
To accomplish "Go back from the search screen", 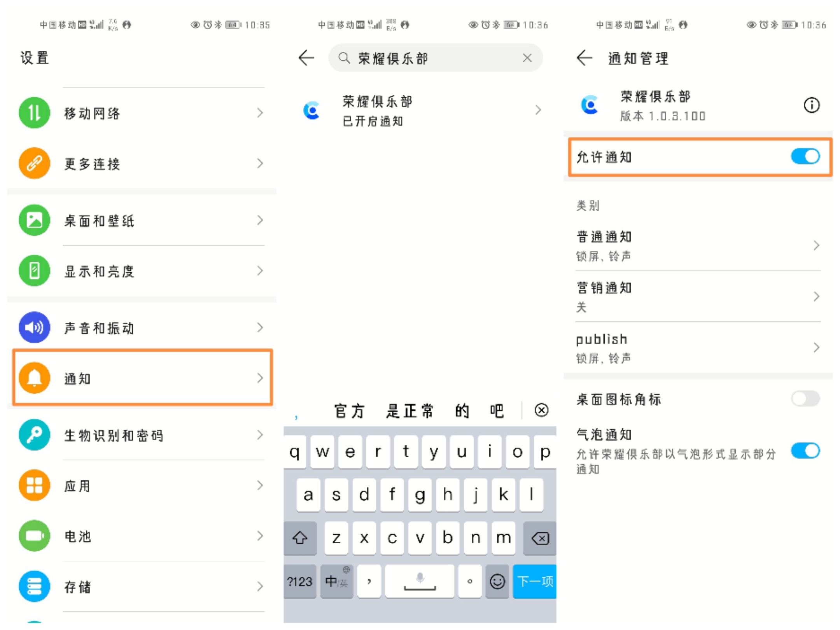I will coord(306,58).
